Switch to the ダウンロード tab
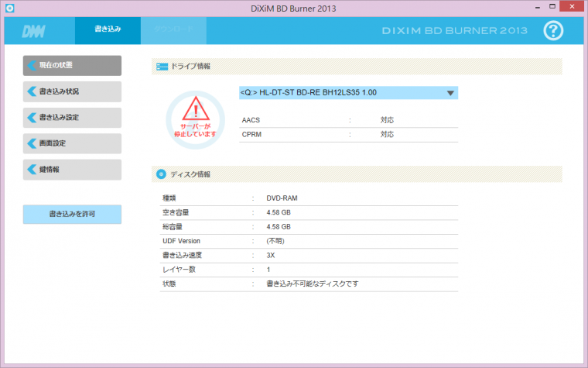588x368 pixels. pos(173,30)
